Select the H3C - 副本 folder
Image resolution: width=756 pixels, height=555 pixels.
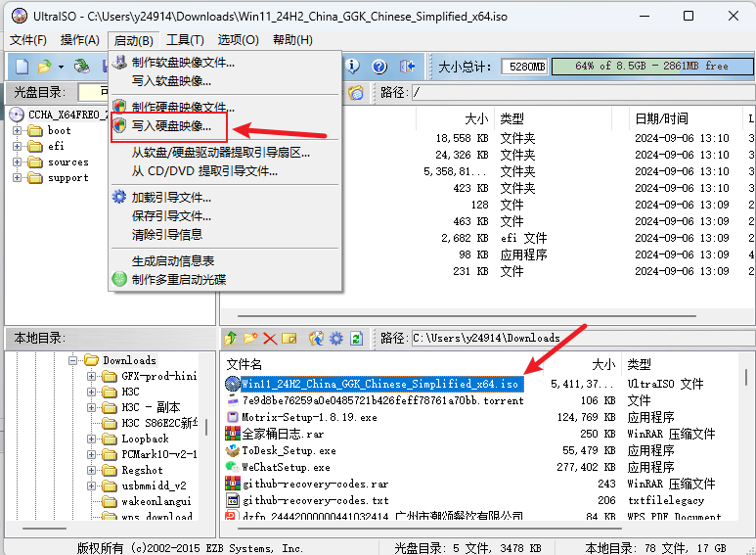point(151,407)
